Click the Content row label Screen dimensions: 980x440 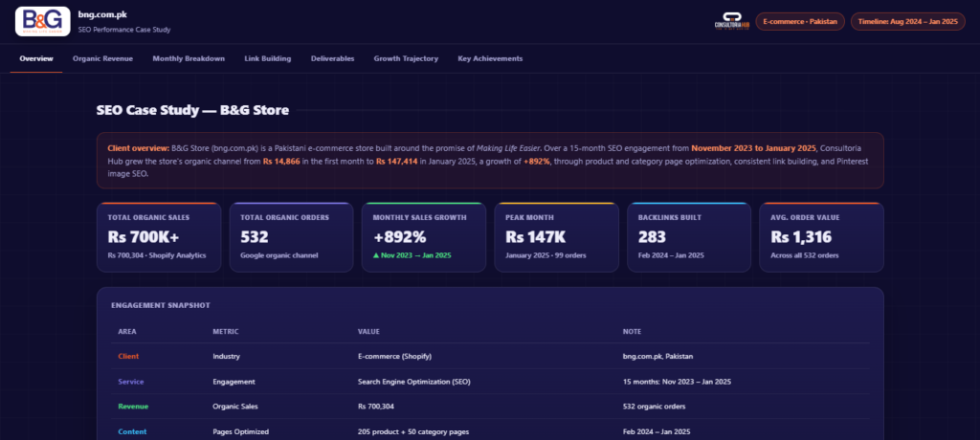(132, 431)
